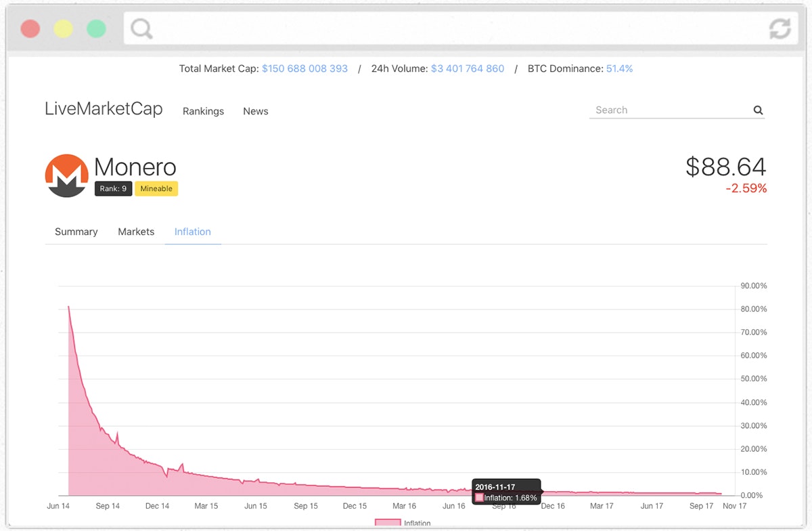This screenshot has width=812, height=531.
Task: Click the BTC Dominance percentage link
Action: [x=620, y=68]
